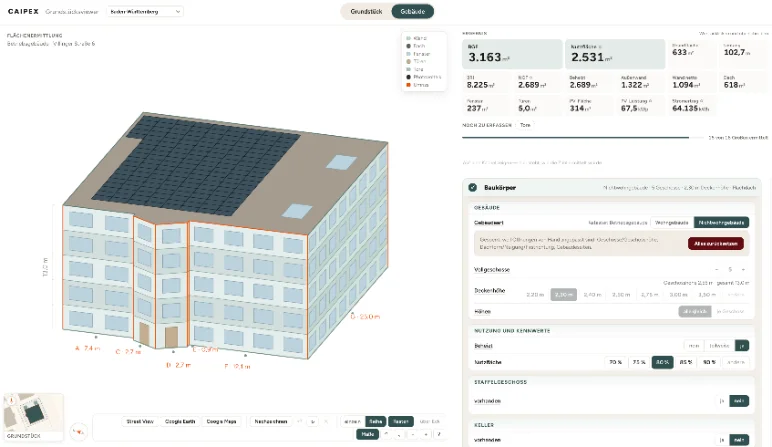Screen dimensions: 772x447
Task: Set Keller vorhanden to ja
Action: point(722,440)
